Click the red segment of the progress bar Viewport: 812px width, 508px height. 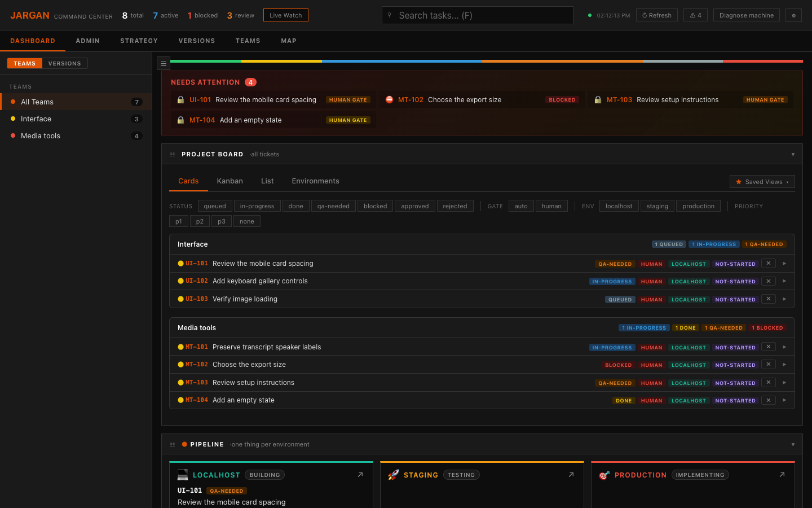[x=763, y=61]
